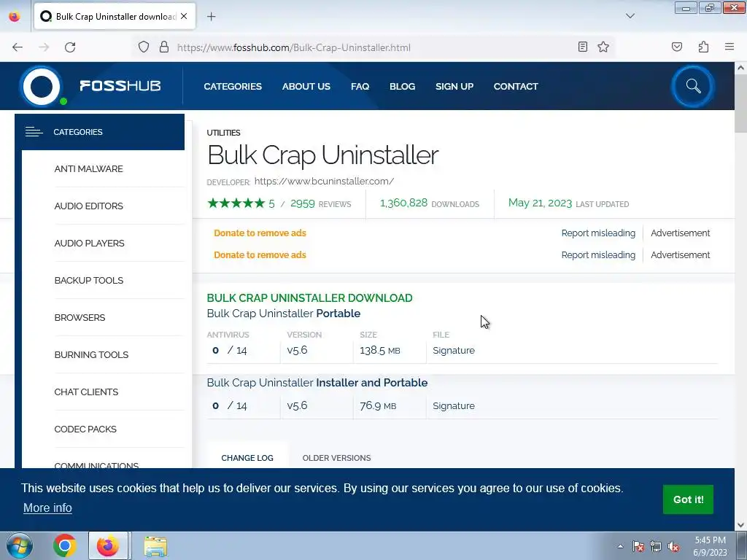This screenshot has width=747, height=560.
Task: Open CONTACT in the top navigation
Action: point(516,86)
